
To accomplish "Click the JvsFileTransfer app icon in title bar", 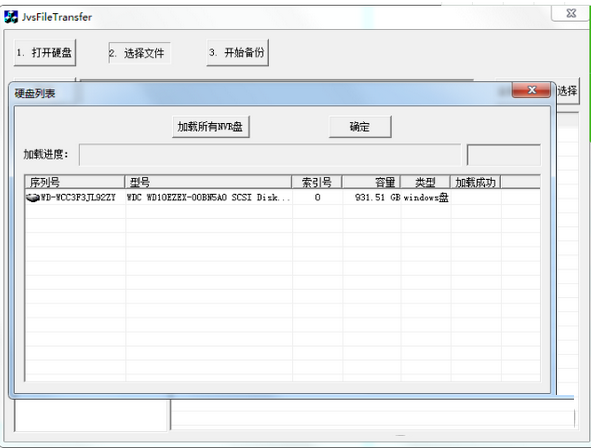I will [11, 17].
